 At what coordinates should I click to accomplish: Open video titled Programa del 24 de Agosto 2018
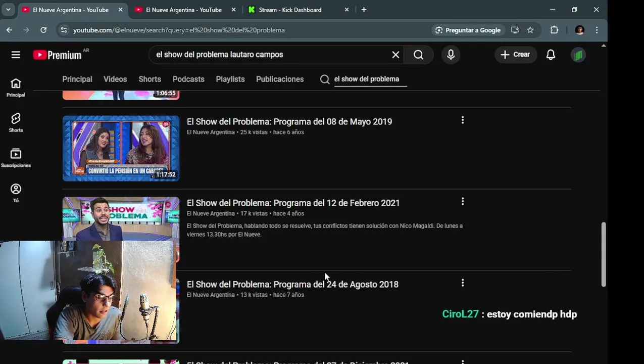[x=292, y=285]
